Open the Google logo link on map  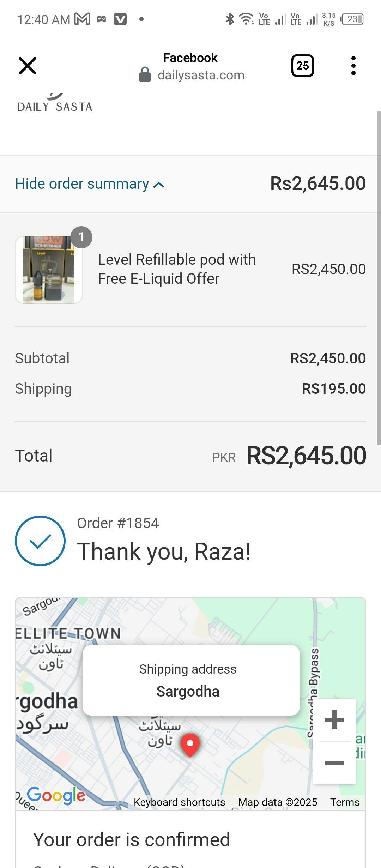[x=56, y=796]
